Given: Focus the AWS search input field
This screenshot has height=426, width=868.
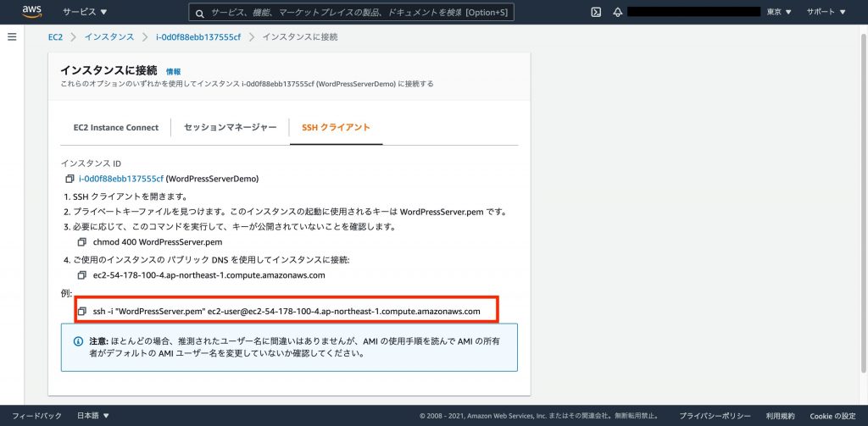Looking at the screenshot, I should click(x=351, y=12).
